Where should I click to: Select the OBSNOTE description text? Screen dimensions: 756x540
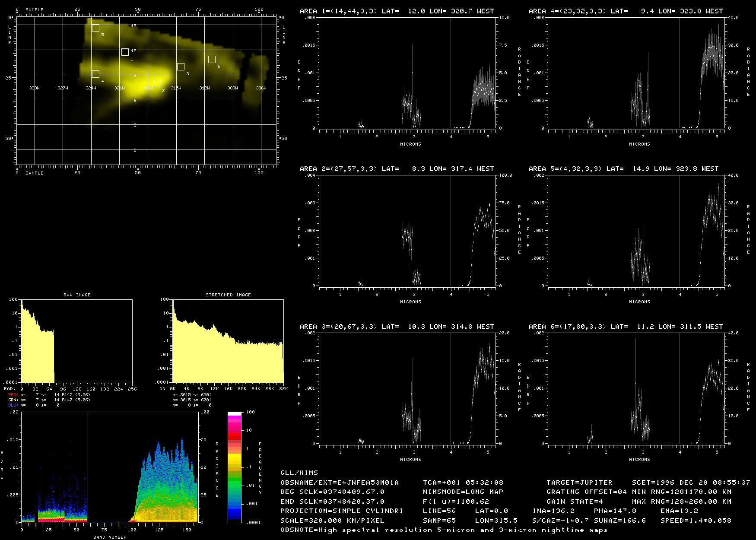click(x=444, y=530)
